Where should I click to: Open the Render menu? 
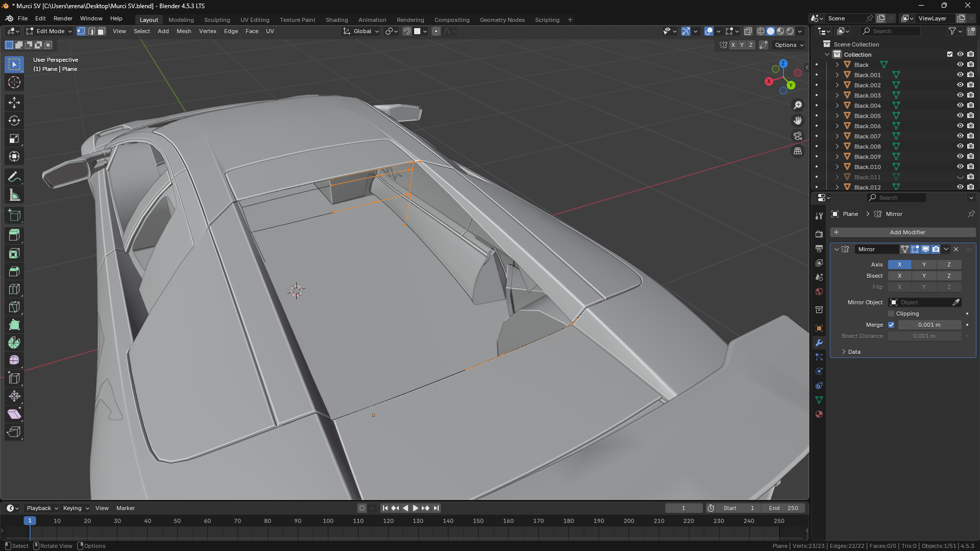63,18
